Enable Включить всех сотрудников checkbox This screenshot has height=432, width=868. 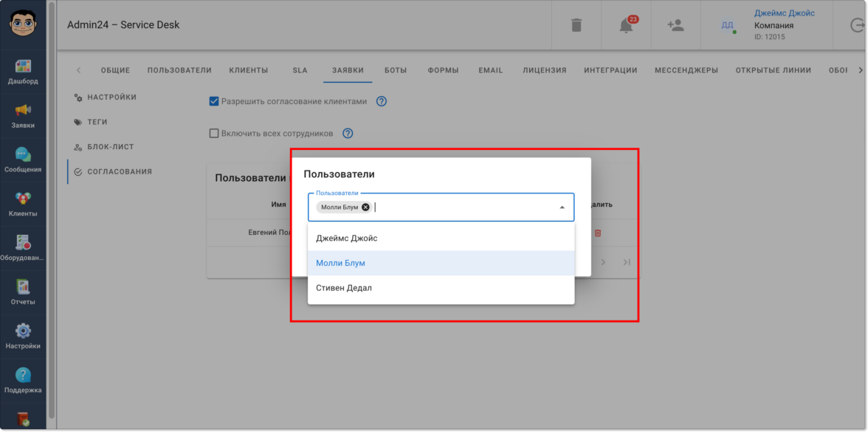click(x=214, y=134)
